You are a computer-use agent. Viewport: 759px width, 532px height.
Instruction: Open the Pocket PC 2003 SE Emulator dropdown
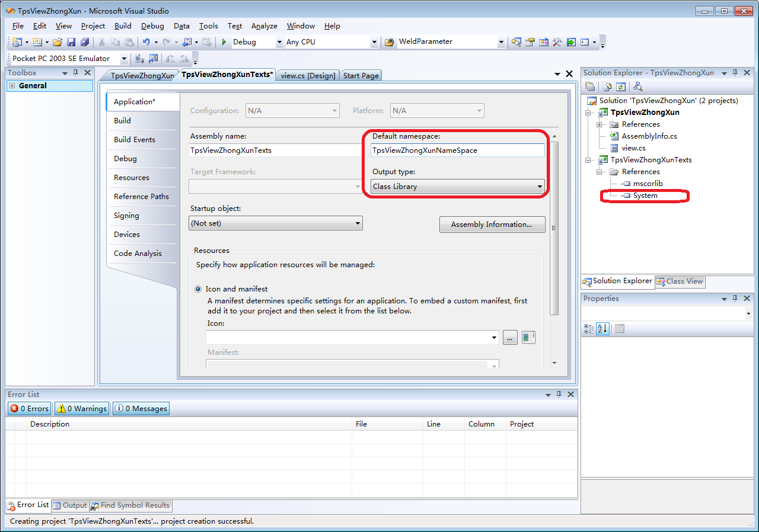[124, 59]
